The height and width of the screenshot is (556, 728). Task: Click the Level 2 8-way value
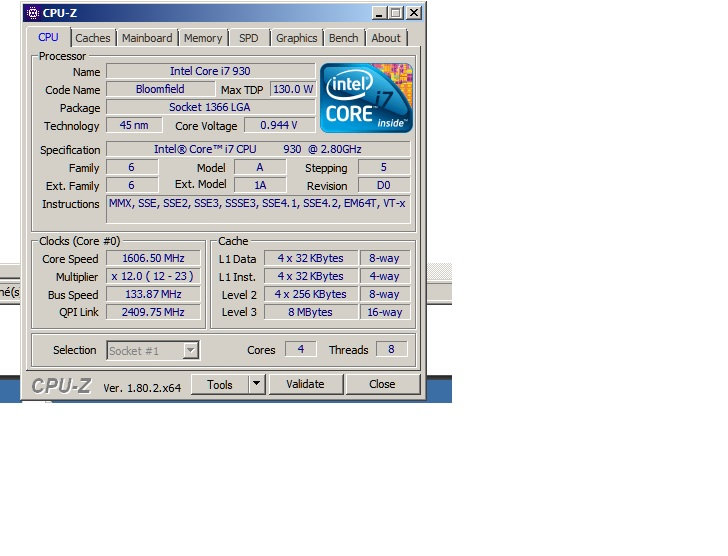tap(384, 294)
